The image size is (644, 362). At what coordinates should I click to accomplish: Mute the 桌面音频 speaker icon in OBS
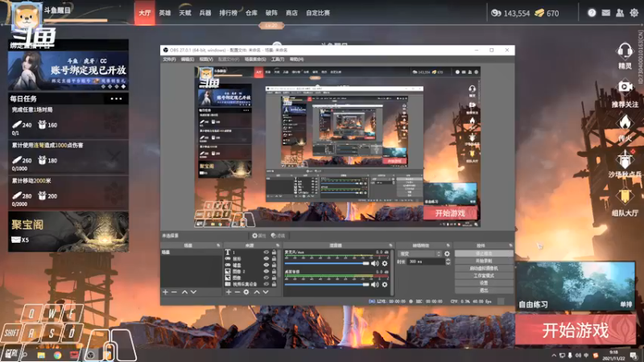pyautogui.click(x=374, y=285)
